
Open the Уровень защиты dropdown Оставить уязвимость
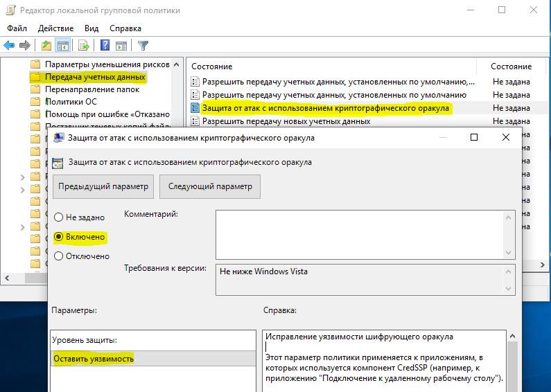153,359
